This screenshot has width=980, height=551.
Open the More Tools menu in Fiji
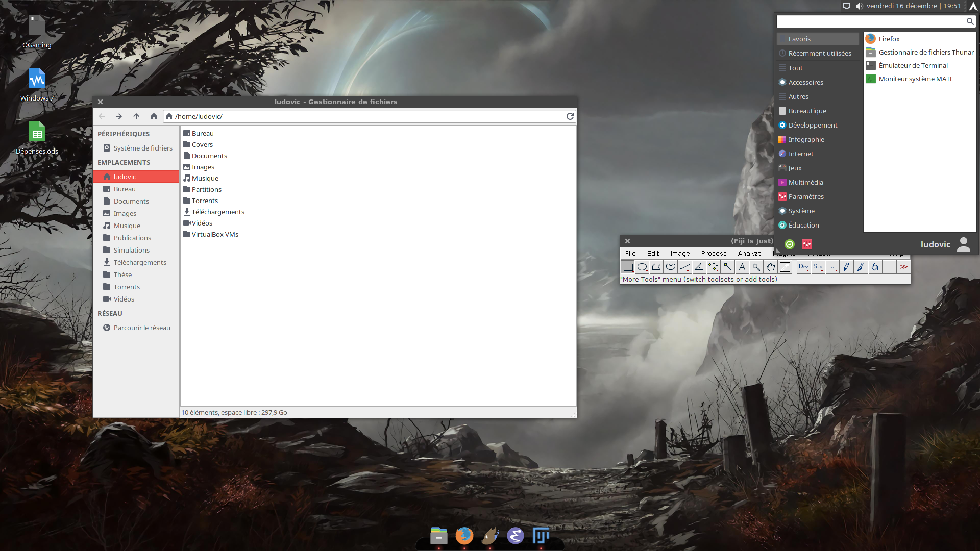(x=903, y=267)
